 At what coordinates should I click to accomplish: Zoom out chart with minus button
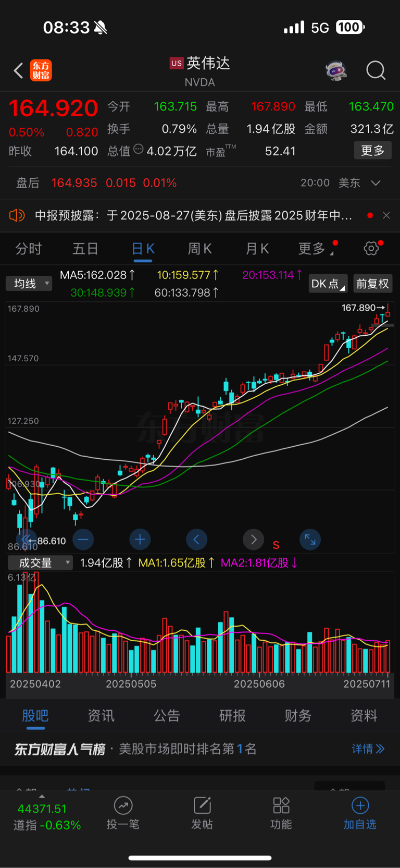pyautogui.click(x=83, y=539)
